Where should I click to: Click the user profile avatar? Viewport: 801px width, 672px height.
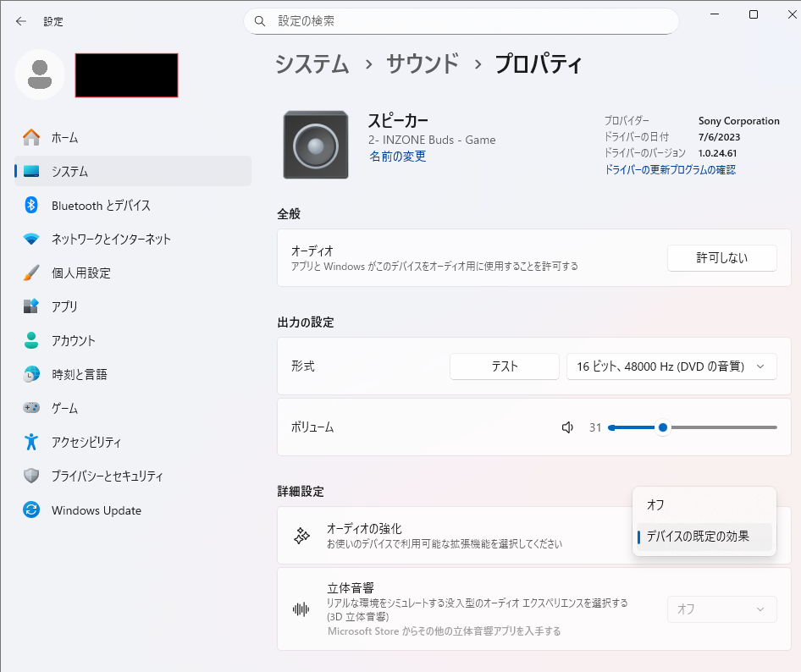[x=39, y=74]
